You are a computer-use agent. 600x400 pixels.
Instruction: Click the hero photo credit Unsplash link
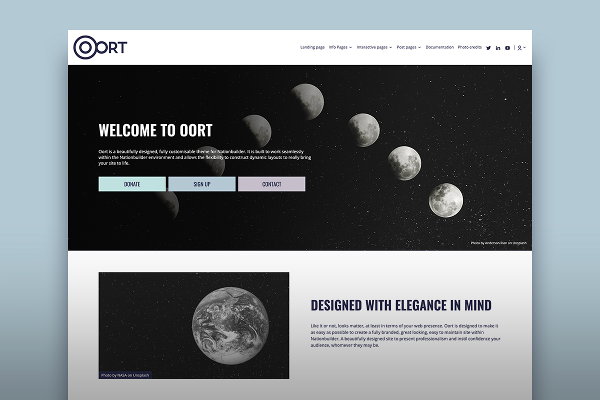pyautogui.click(x=499, y=243)
